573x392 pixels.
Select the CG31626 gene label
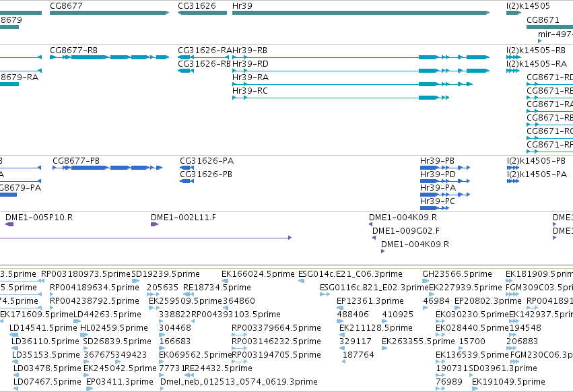[x=197, y=6]
